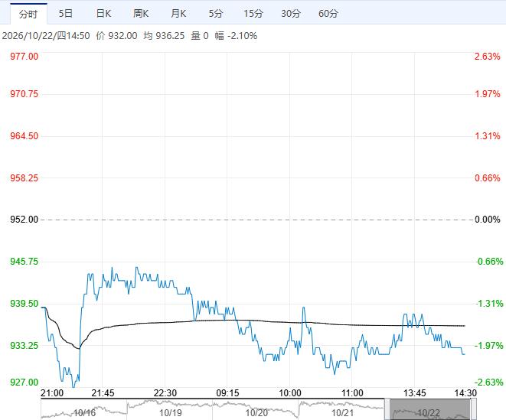This screenshot has height=420, width=506.
Task: Click the 10/19 date in timeline navigator
Action: (x=171, y=413)
